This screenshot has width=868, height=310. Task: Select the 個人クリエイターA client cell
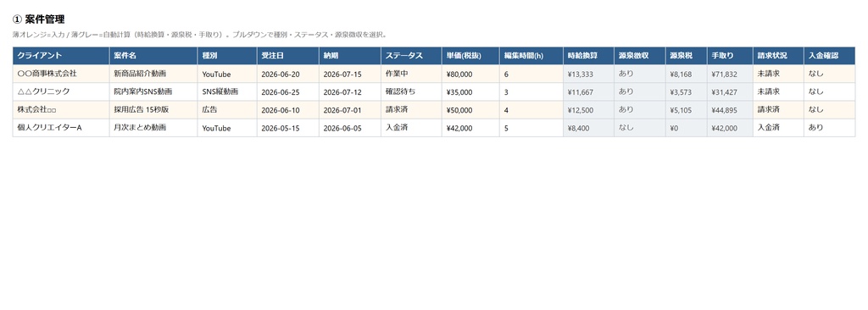click(61, 128)
